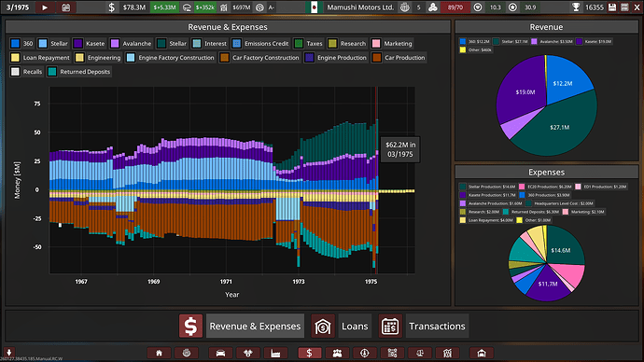The image size is (644, 362).
Task: Open the factory icon in the bottom bar
Action: 275,353
